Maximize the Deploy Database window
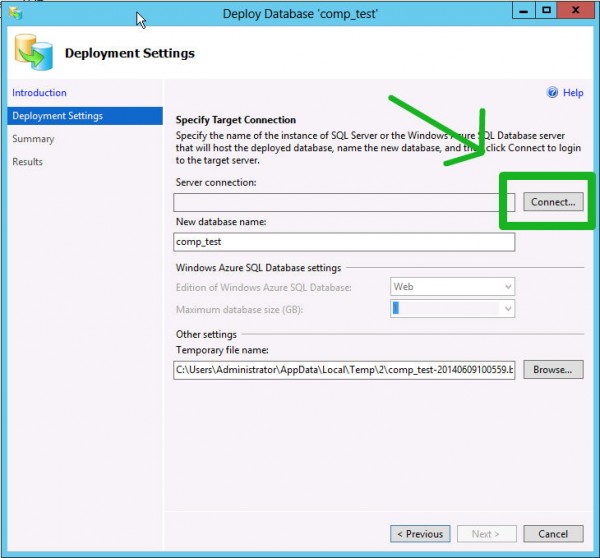Viewport: 600px width, 558px height. pyautogui.click(x=546, y=10)
